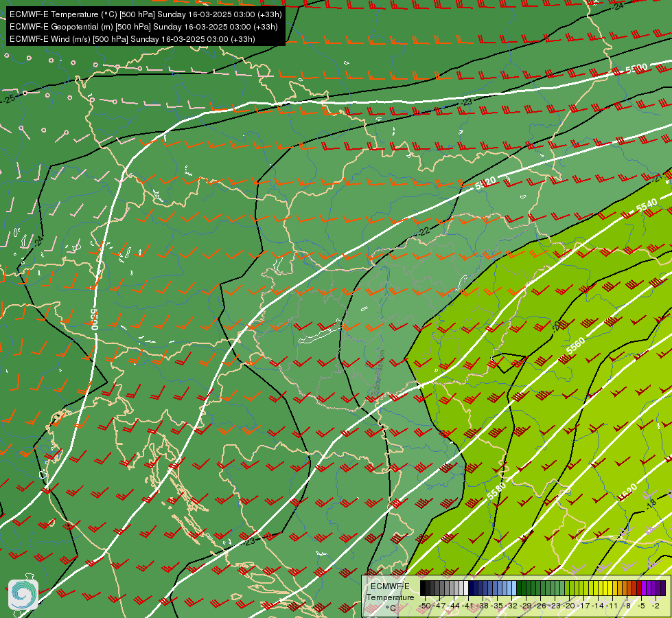Click the legend tick label -14
The width and height of the screenshot is (672, 618).
599,606
